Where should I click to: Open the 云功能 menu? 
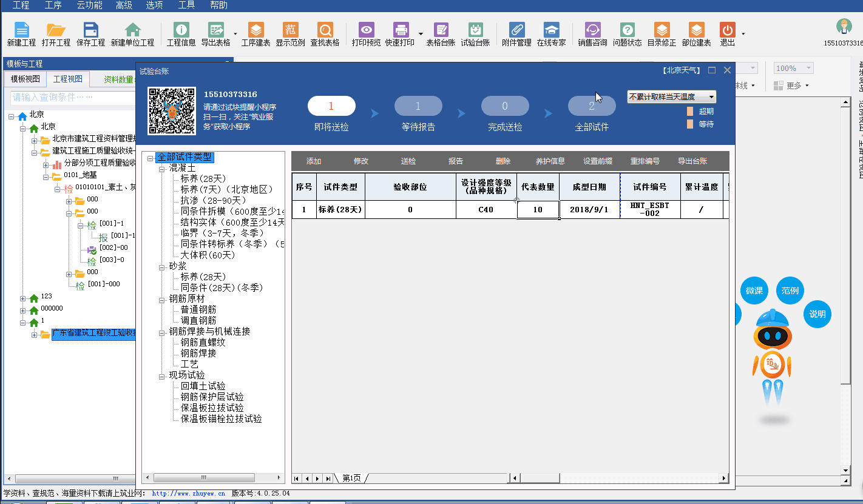click(88, 5)
